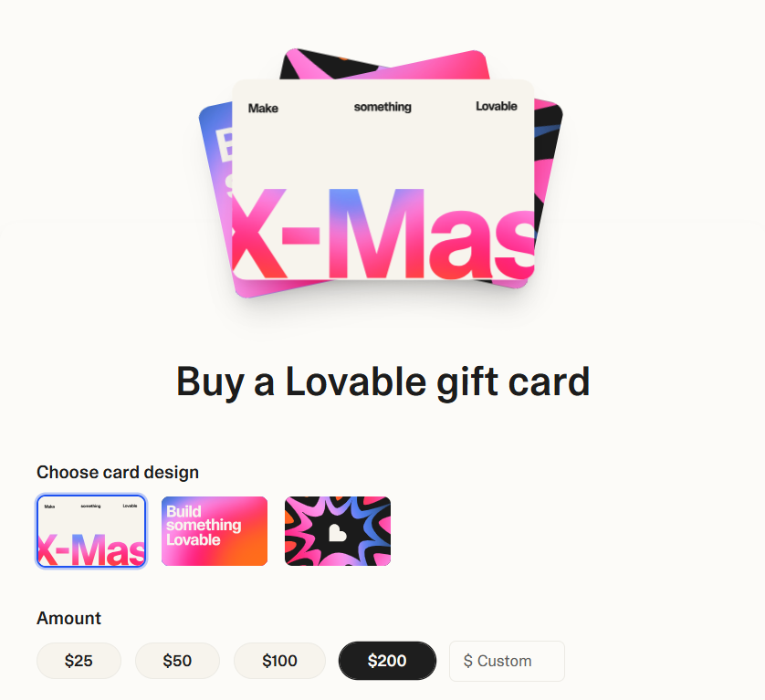Pick the black starburst heart card design

338,531
